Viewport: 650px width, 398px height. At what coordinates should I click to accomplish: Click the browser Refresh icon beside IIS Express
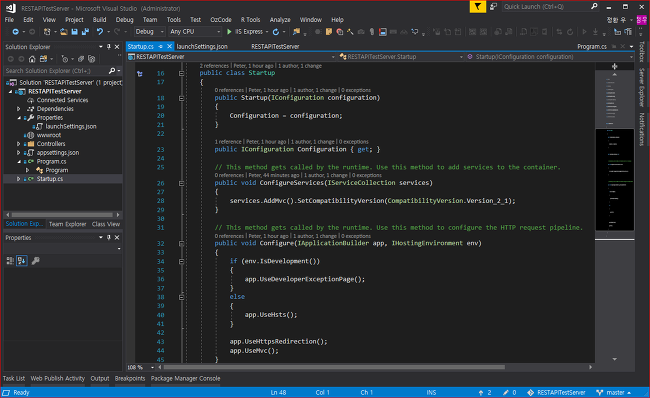(276, 32)
